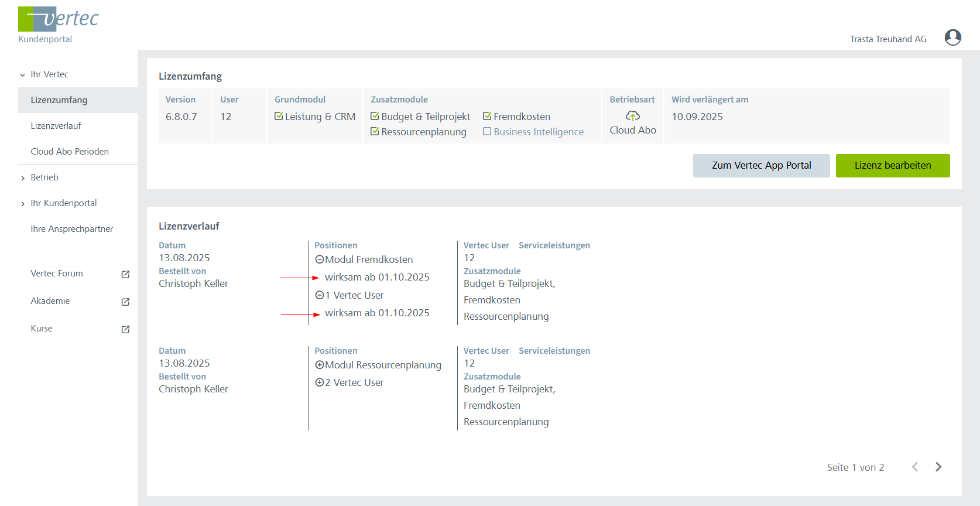980x506 pixels.
Task: Click Betriebsart column header
Action: (x=632, y=100)
